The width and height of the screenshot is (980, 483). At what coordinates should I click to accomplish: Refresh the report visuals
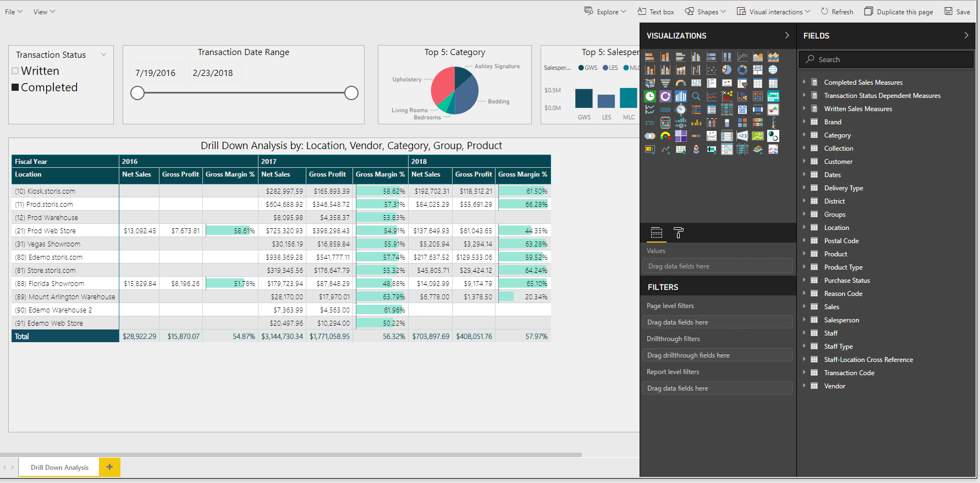click(x=837, y=12)
